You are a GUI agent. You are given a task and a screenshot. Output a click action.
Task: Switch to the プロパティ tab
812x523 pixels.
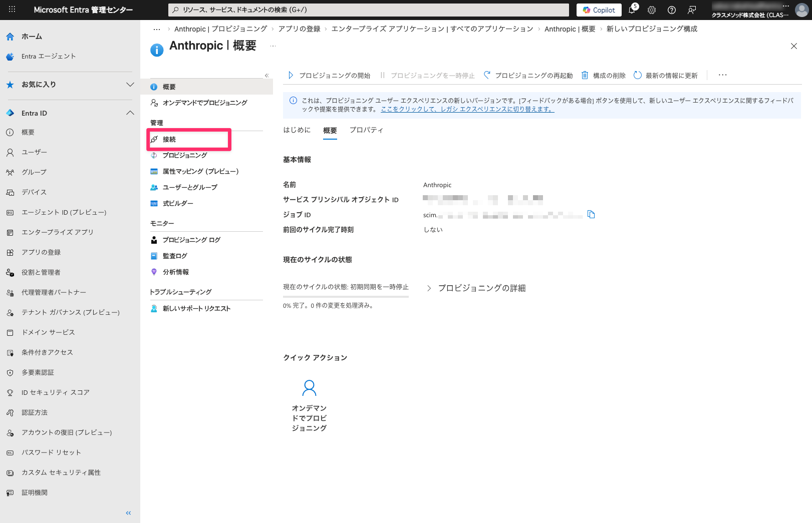pyautogui.click(x=366, y=130)
